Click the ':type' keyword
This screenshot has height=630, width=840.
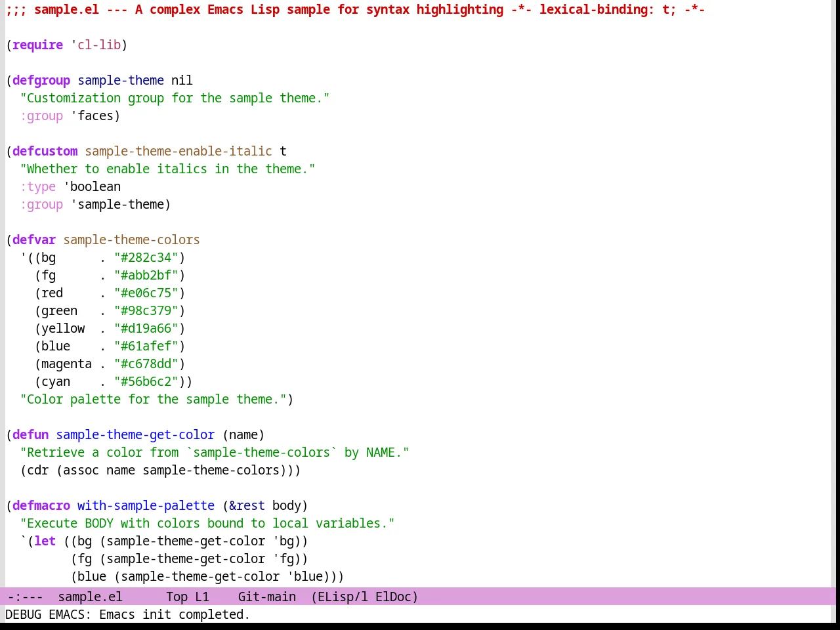click(x=37, y=186)
